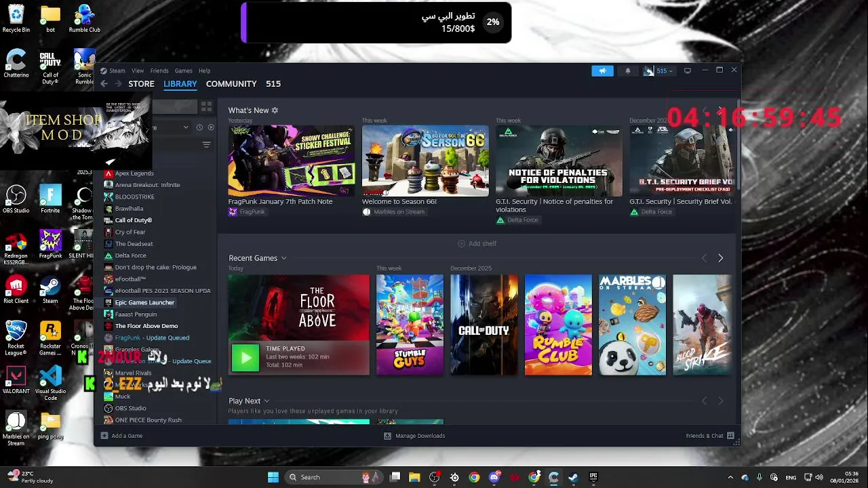Open the View menu
The image size is (868, 488).
click(138, 70)
